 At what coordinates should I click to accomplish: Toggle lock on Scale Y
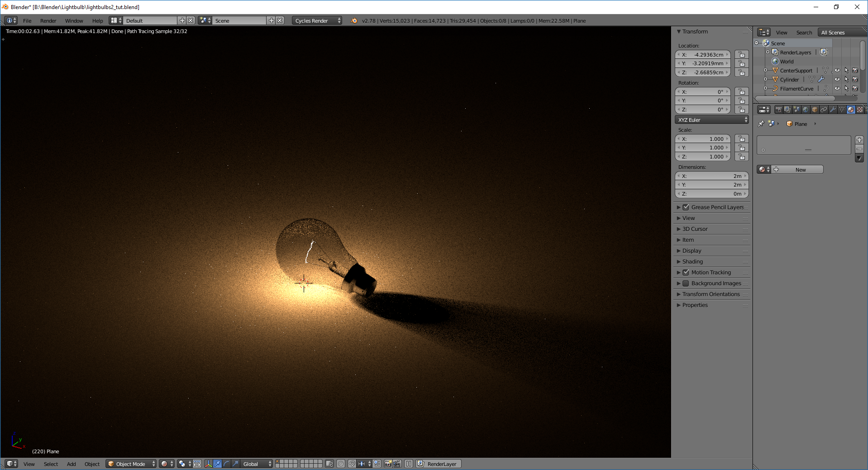point(741,148)
